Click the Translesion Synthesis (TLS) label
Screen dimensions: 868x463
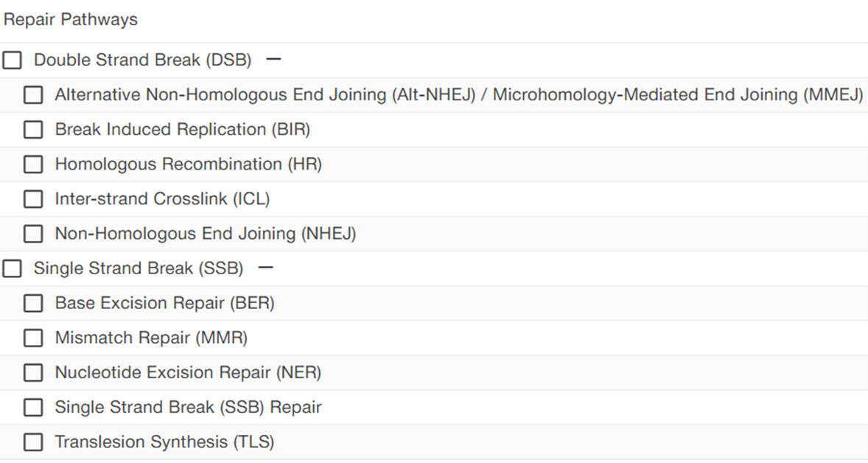[x=164, y=442]
